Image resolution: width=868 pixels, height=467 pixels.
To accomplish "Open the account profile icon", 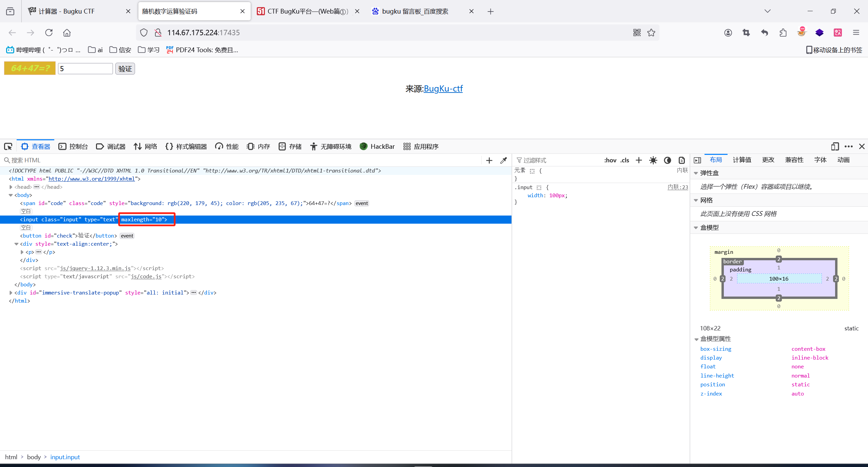I will (x=728, y=33).
